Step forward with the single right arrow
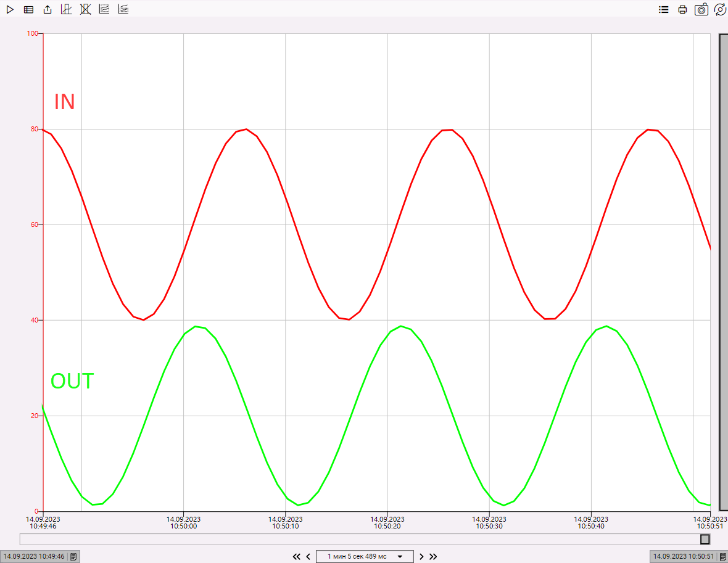728x563 pixels. (421, 556)
